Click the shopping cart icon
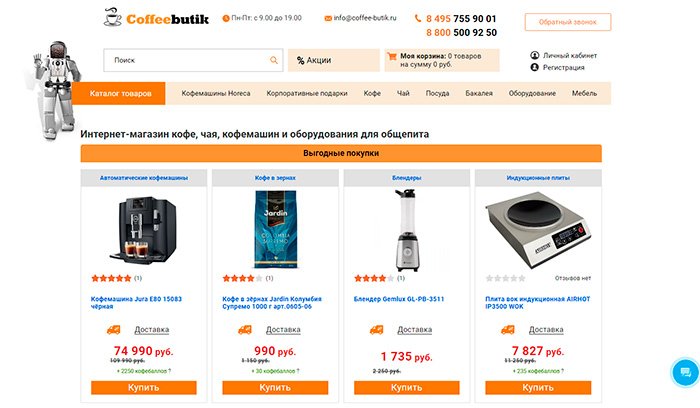The image size is (700, 408). click(392, 56)
